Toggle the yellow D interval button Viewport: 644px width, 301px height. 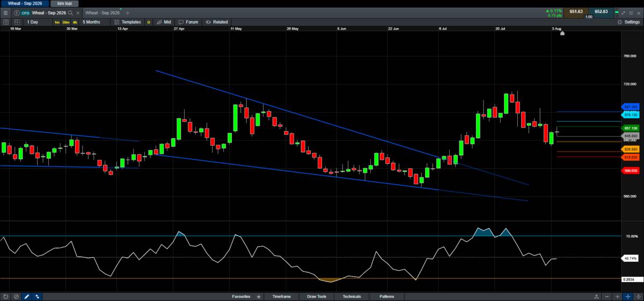point(149,22)
